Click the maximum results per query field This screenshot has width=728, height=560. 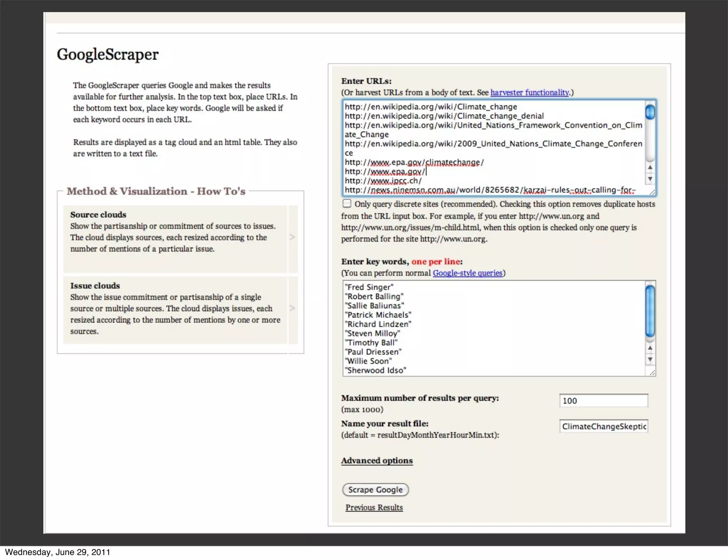click(603, 401)
